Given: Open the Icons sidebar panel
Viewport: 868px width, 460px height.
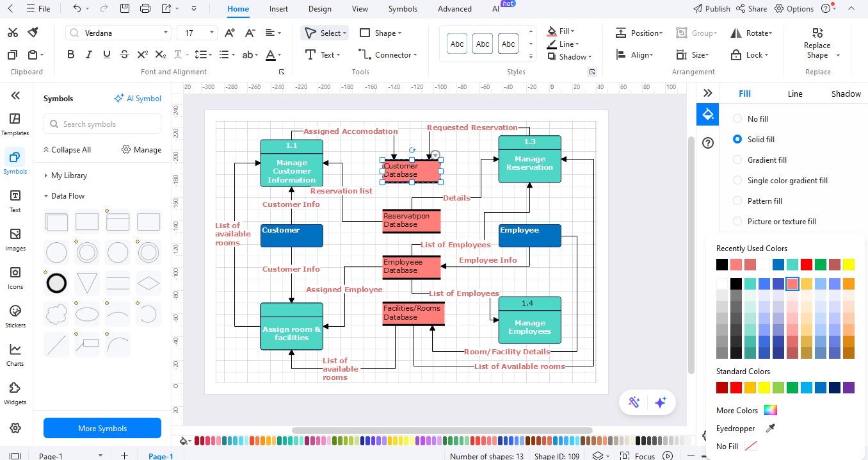Looking at the screenshot, I should pyautogui.click(x=15, y=278).
